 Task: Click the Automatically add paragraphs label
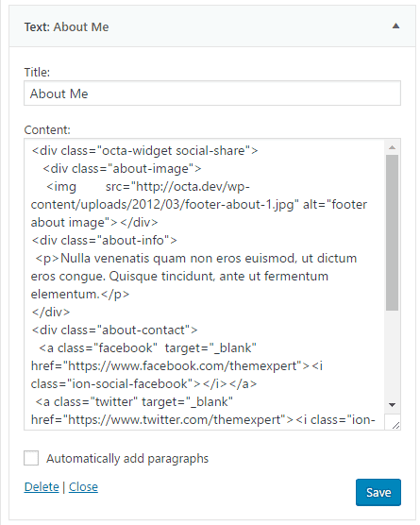(127, 458)
